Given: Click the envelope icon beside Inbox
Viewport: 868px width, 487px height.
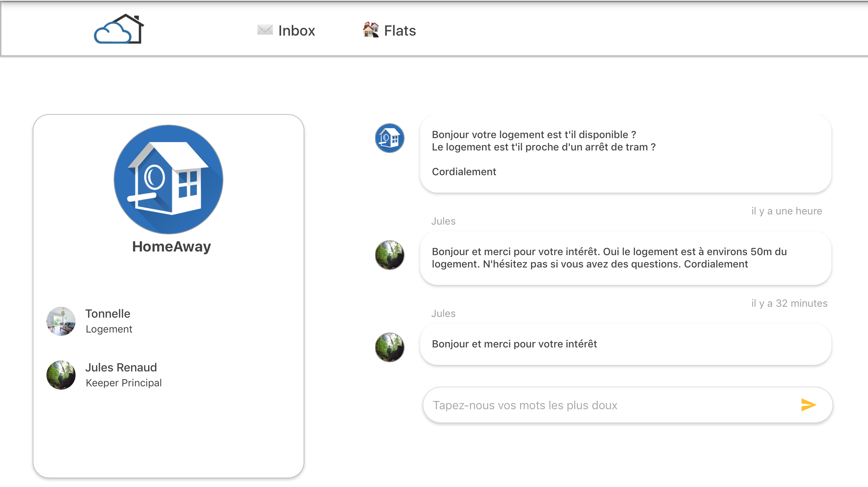Looking at the screenshot, I should pyautogui.click(x=265, y=30).
